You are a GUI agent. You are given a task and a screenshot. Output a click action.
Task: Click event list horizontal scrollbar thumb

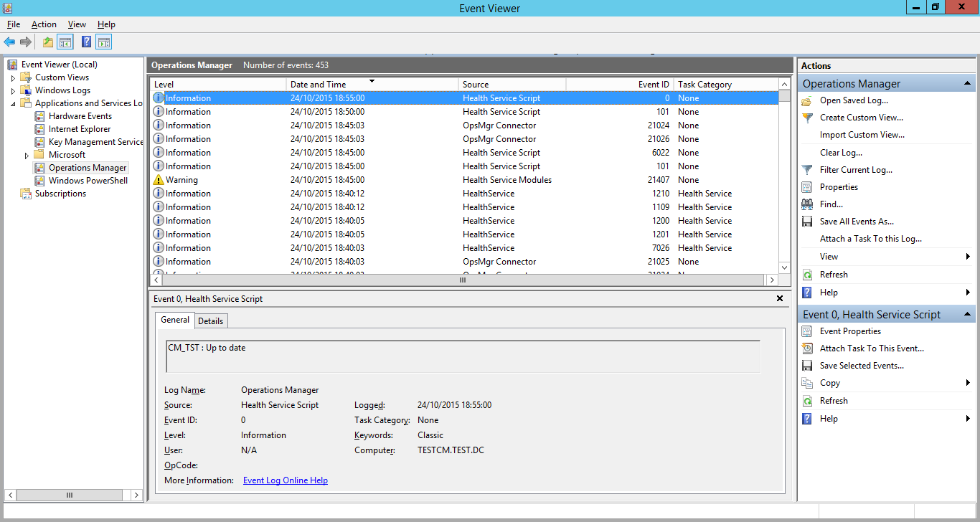463,280
